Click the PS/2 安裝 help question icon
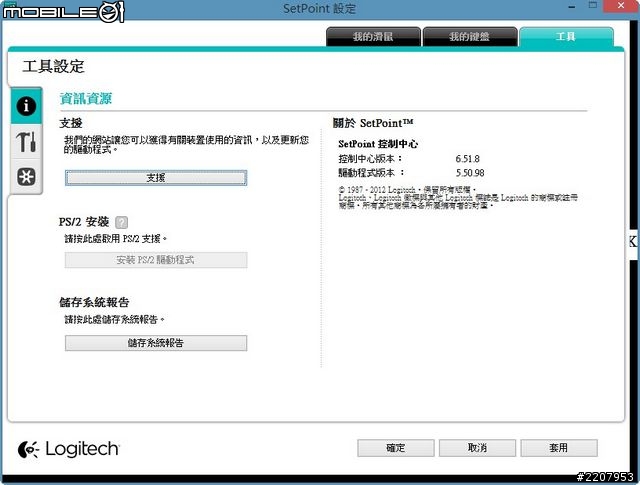 121,222
